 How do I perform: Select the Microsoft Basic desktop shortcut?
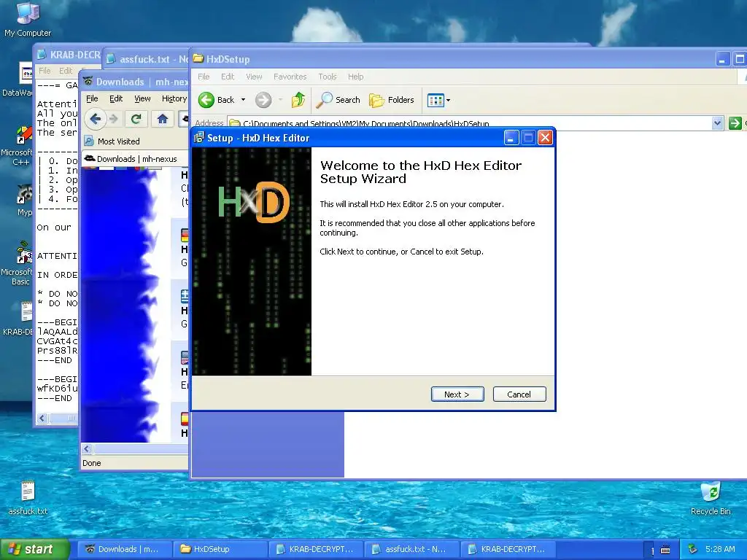(x=18, y=263)
